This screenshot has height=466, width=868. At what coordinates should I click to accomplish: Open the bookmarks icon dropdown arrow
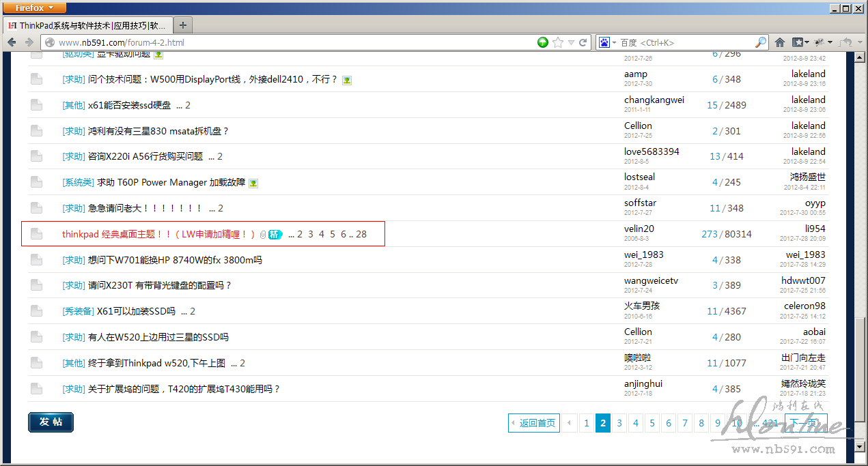pos(807,42)
